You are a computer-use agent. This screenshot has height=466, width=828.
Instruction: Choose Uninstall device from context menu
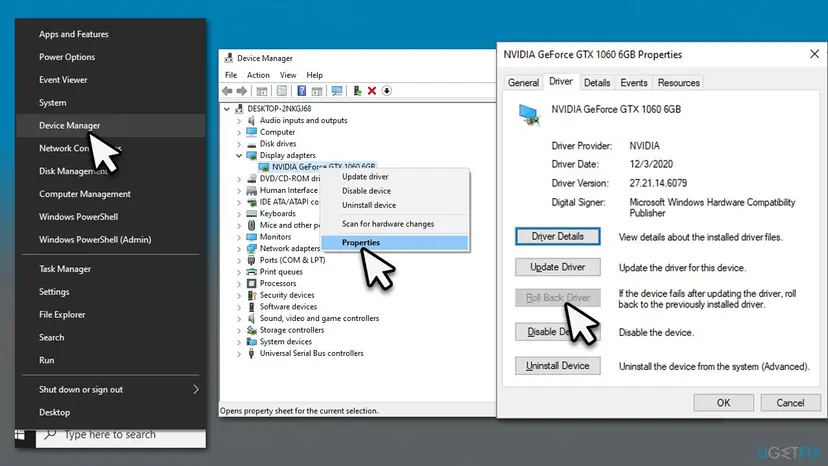pyautogui.click(x=394, y=205)
